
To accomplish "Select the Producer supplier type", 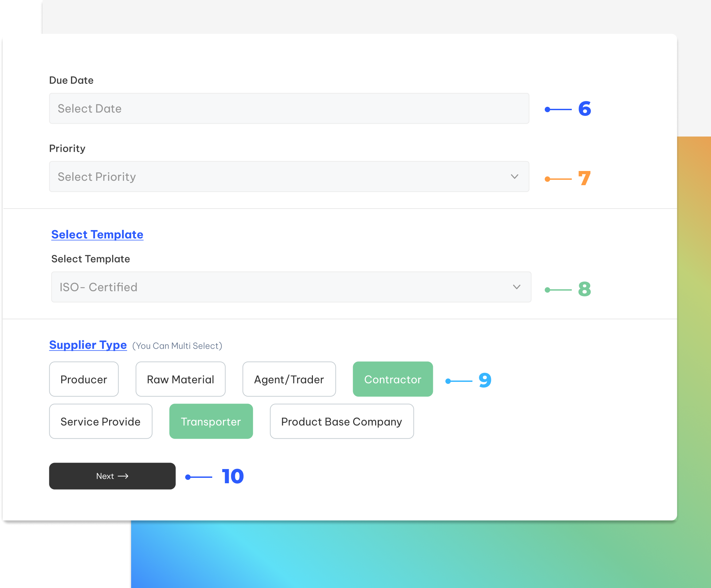I will tap(83, 379).
